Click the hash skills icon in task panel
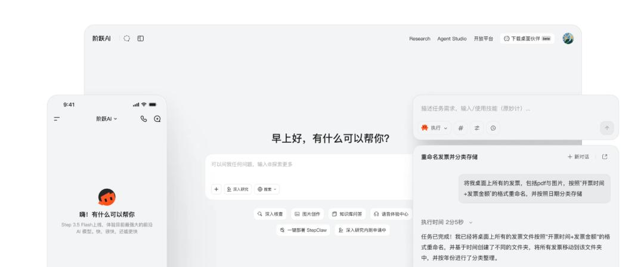This screenshot has height=267, width=644. (460, 128)
